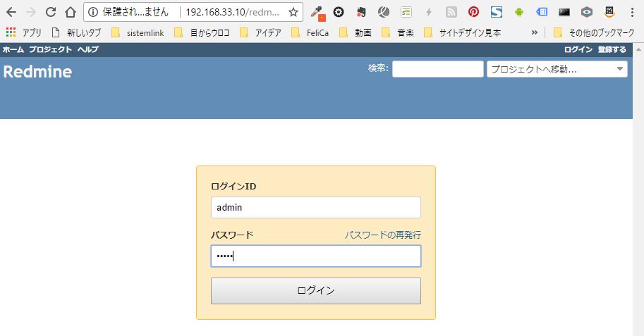The image size is (644, 336).
Task: Open the green-lined document extension
Action: [x=406, y=12]
